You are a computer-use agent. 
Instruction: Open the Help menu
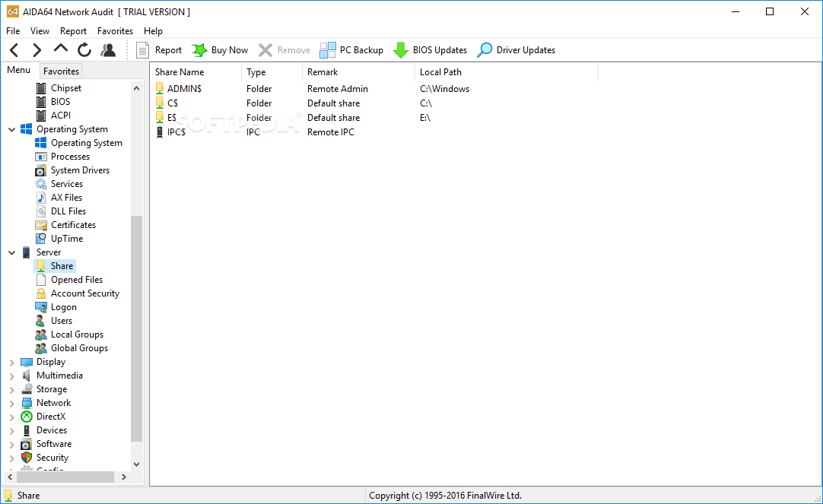point(153,31)
